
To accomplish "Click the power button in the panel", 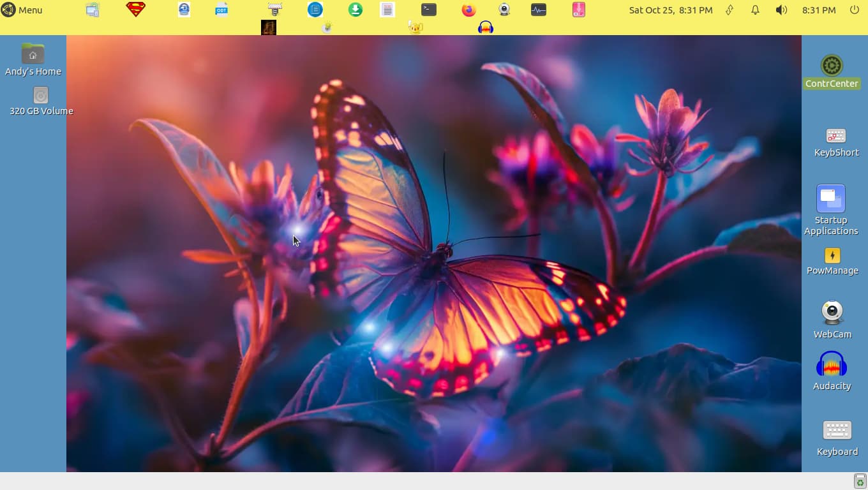I will click(855, 10).
